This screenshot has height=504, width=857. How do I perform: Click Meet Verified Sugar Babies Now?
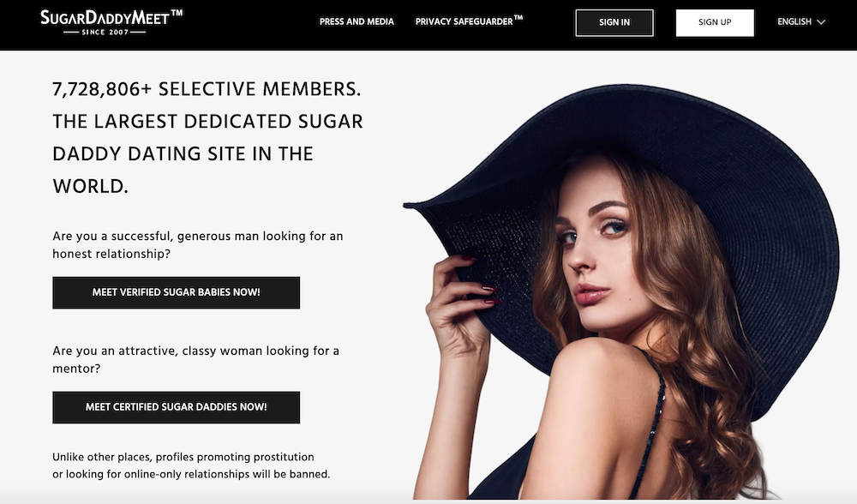pos(176,292)
